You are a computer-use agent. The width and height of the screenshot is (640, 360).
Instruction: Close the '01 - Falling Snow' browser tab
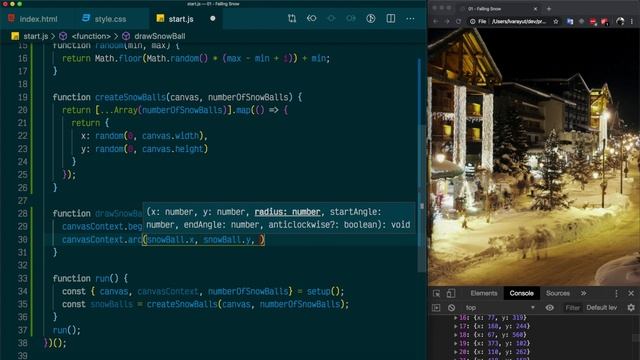point(536,9)
